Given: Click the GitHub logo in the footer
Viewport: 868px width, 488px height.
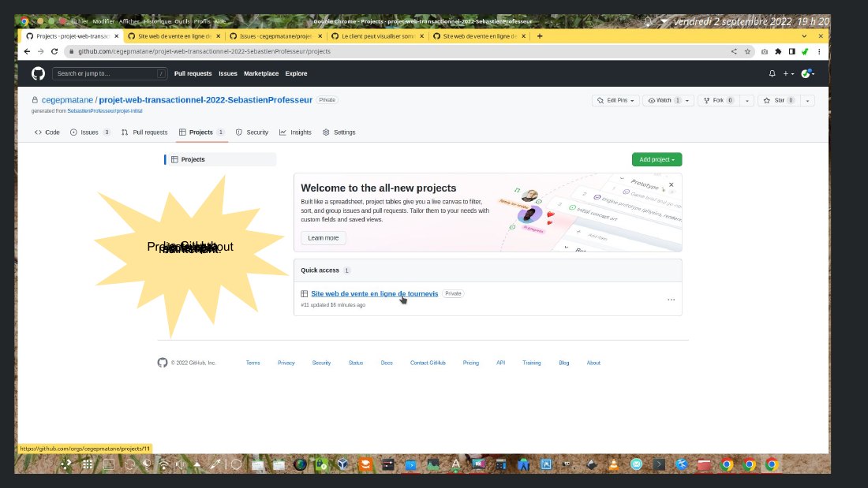Looking at the screenshot, I should 163,363.
